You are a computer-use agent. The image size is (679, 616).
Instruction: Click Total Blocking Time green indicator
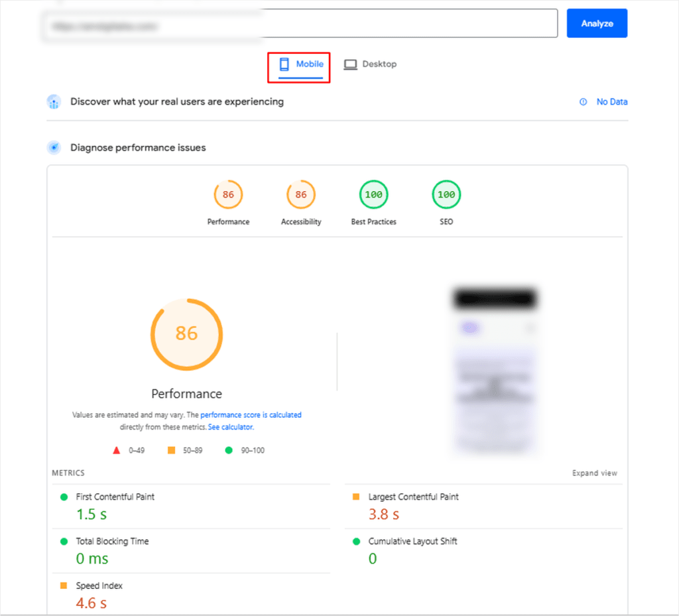(64, 542)
